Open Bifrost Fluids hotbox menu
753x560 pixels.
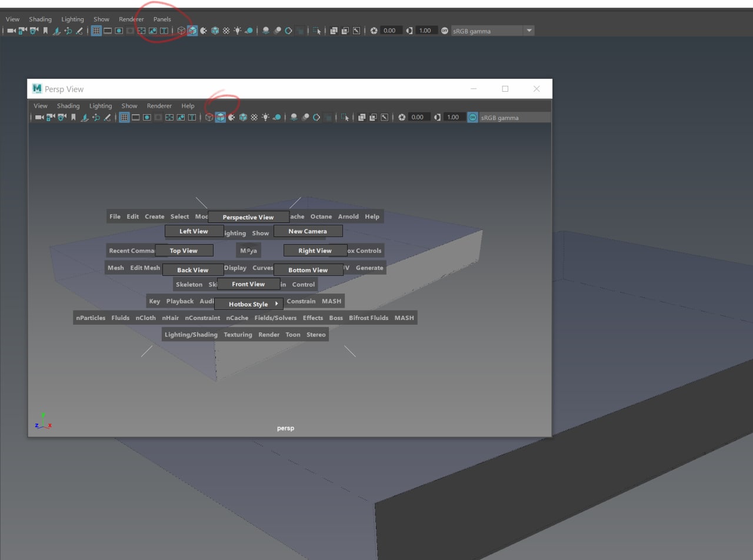pos(369,318)
